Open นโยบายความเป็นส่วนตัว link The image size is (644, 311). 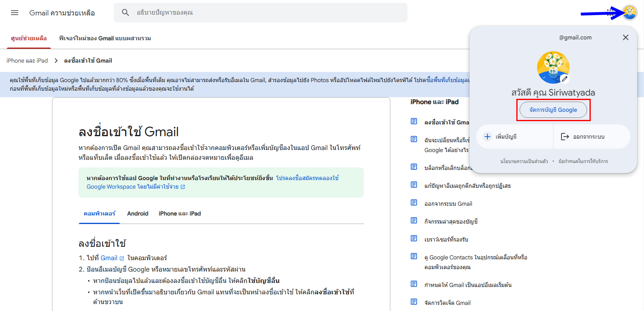pos(524,161)
